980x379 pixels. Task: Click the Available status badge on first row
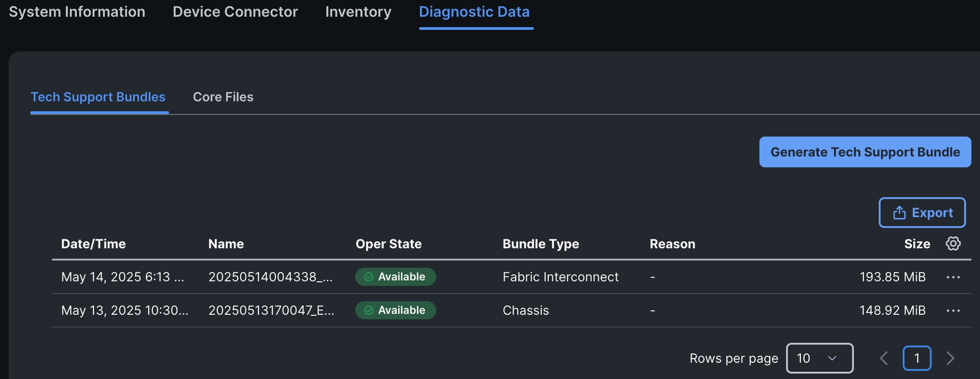click(x=395, y=276)
